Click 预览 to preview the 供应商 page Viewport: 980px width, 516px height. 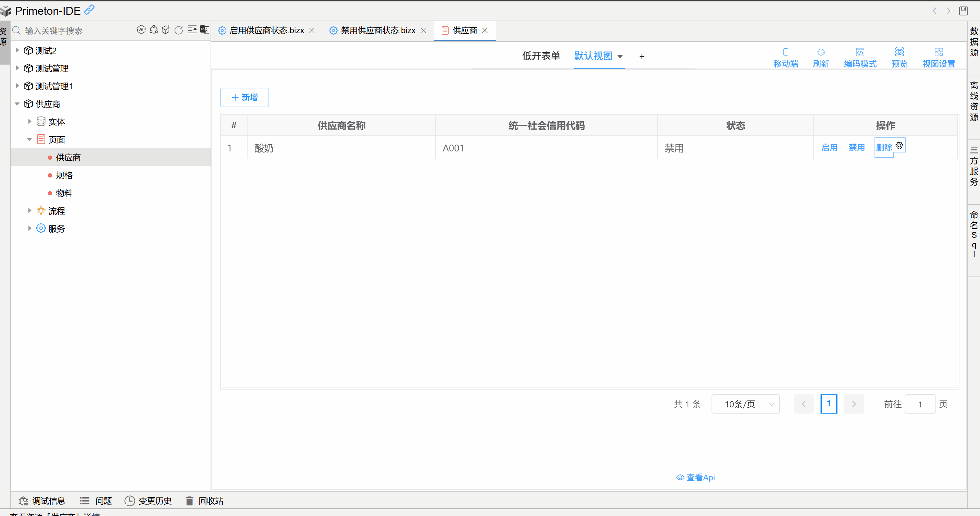click(899, 57)
